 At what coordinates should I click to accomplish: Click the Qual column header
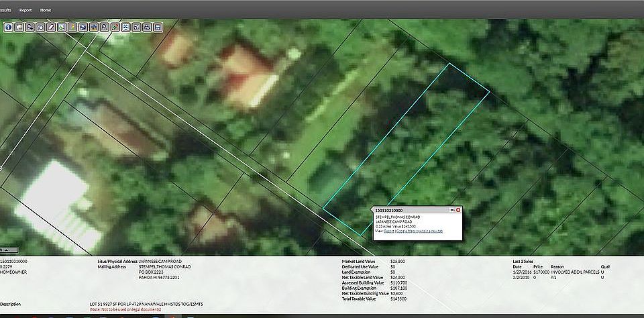(x=605, y=266)
